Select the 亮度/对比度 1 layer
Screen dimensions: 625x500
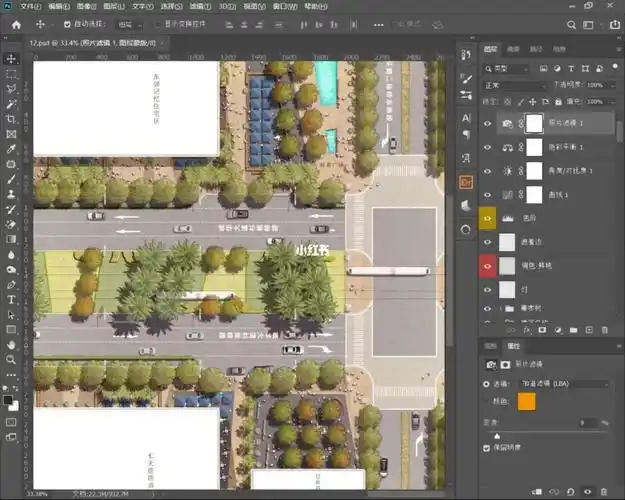[570, 170]
